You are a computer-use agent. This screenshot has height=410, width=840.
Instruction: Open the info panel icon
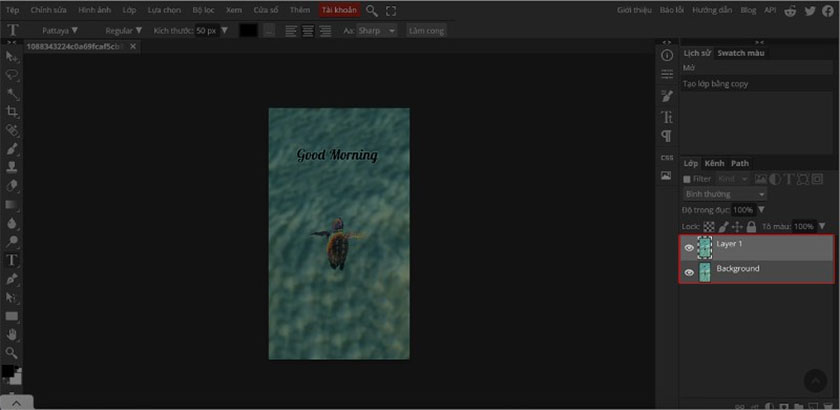[667, 54]
